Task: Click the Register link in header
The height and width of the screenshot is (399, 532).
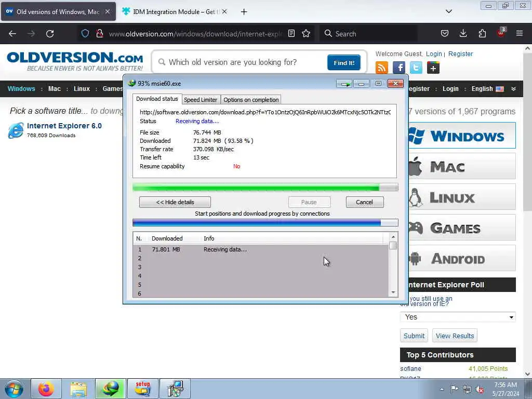Action: point(460,54)
